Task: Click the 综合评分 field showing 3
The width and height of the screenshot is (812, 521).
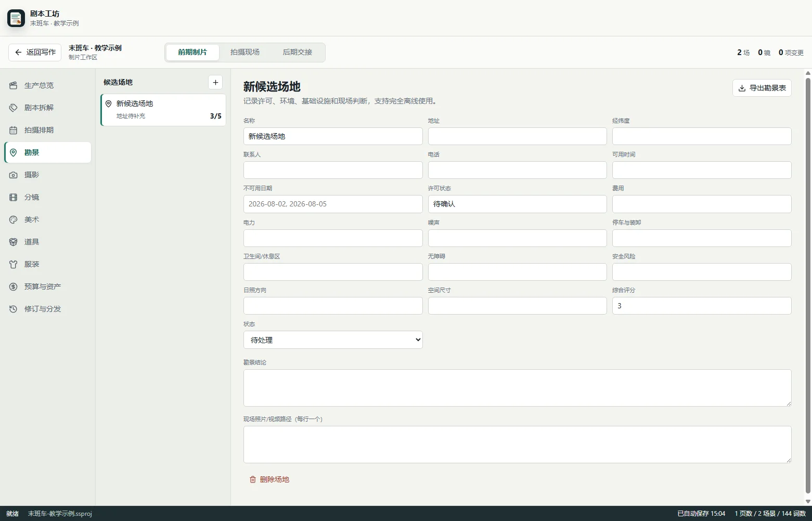Action: point(702,306)
